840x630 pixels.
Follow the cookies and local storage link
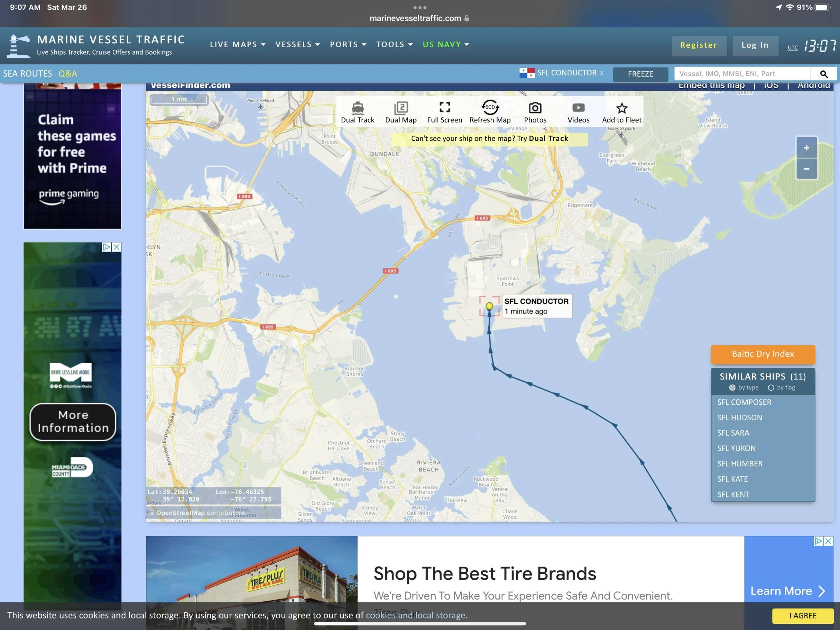pyautogui.click(x=415, y=615)
